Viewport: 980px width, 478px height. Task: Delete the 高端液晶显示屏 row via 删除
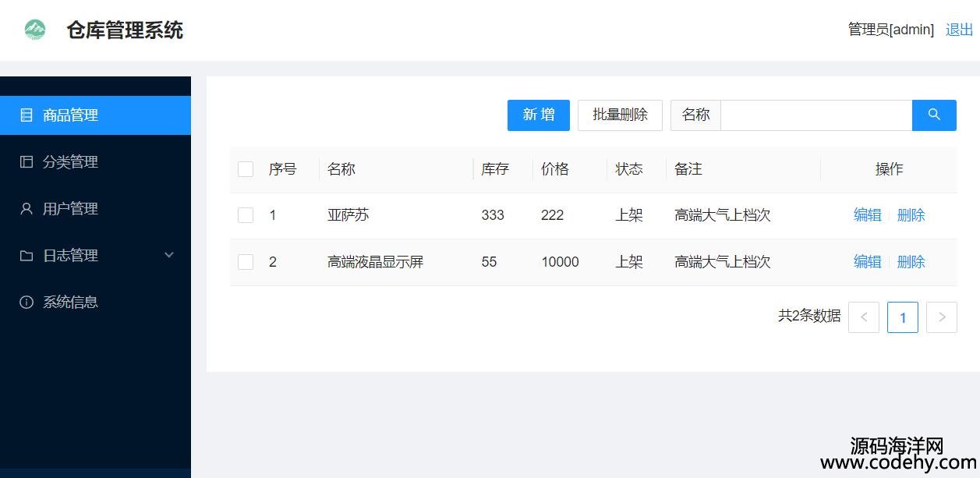coord(911,262)
